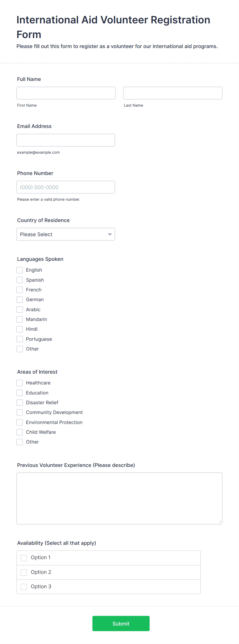239x644 pixels.
Task: Tick the Portuguese checkbox
Action: coord(20,339)
